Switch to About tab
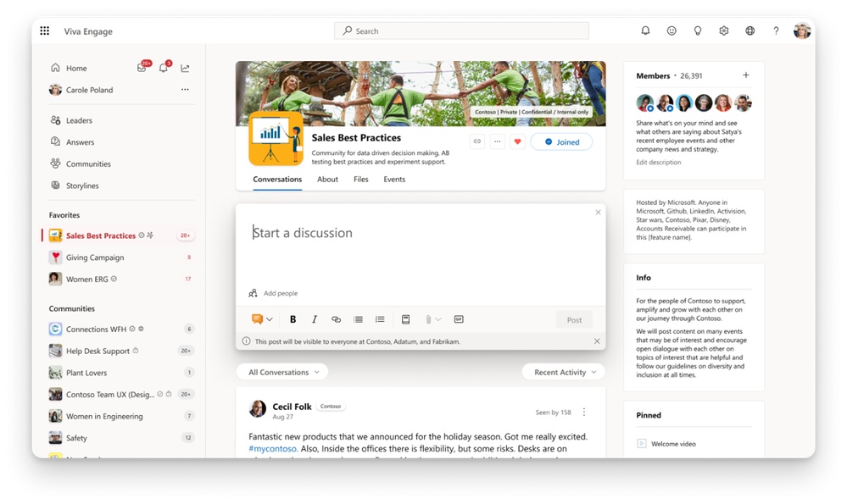This screenshot has width=847, height=504. pos(327,179)
